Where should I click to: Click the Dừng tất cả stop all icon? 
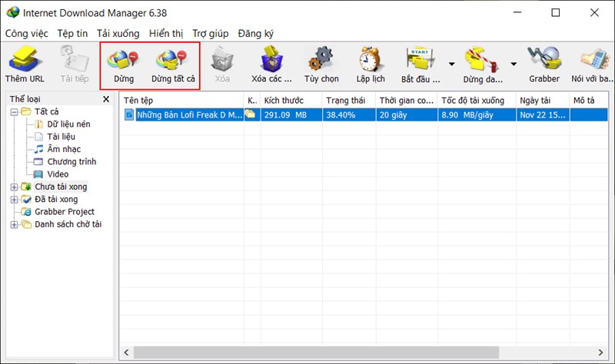coord(171,60)
